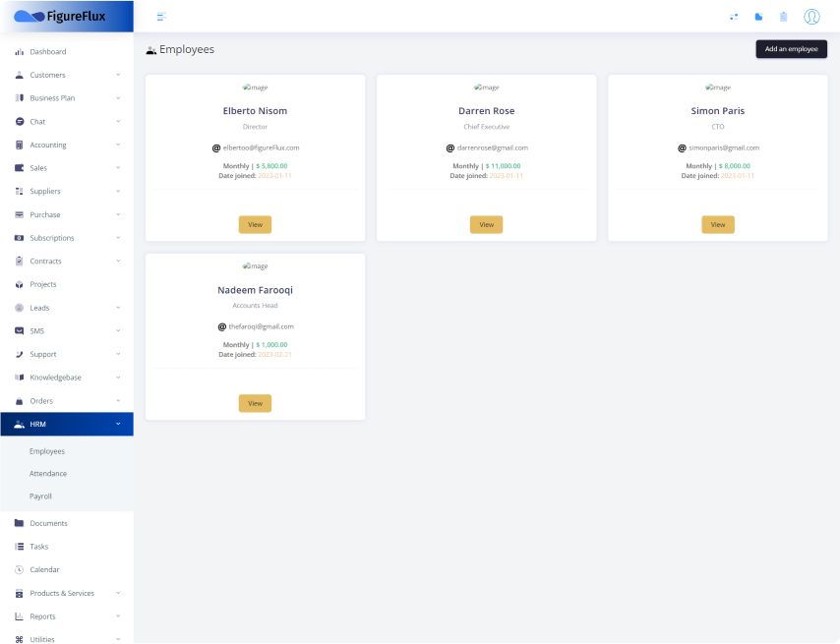Click the Tasks list icon in sidebar

pos(19,547)
